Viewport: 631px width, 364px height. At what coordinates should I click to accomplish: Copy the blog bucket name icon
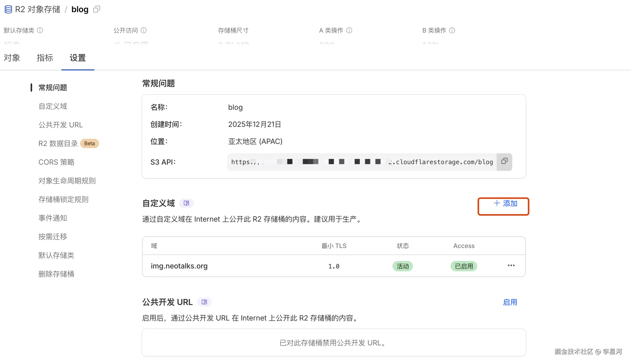(96, 10)
